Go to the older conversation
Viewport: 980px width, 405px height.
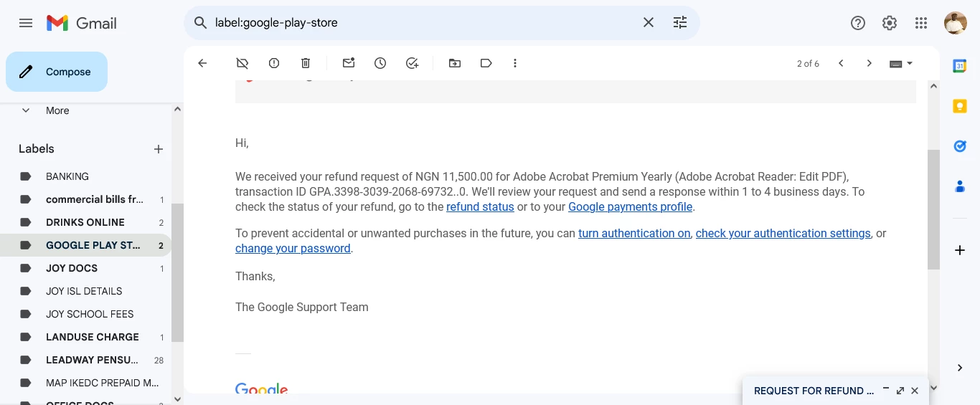(x=870, y=63)
